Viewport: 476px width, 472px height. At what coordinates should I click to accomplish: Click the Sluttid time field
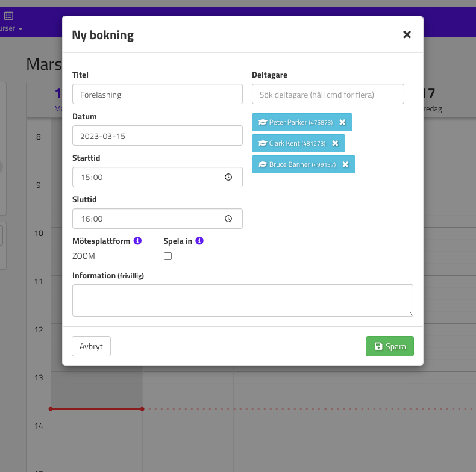click(145, 219)
